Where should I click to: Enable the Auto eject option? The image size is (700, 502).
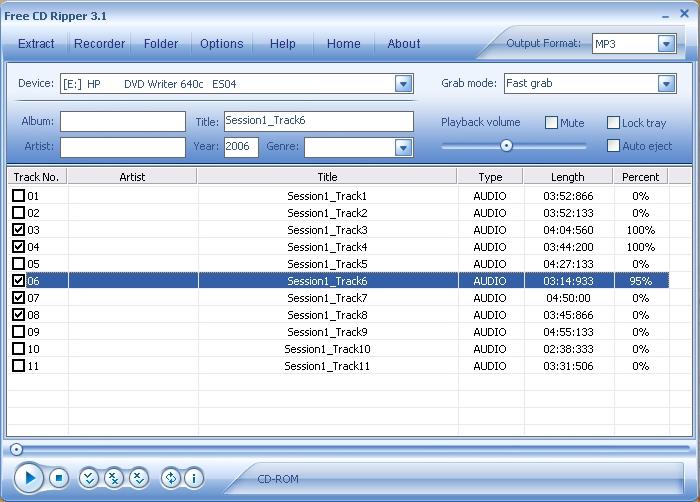(613, 146)
